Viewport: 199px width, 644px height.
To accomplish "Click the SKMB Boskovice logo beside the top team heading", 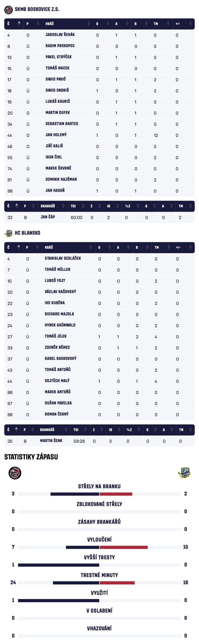I will tap(9, 10).
